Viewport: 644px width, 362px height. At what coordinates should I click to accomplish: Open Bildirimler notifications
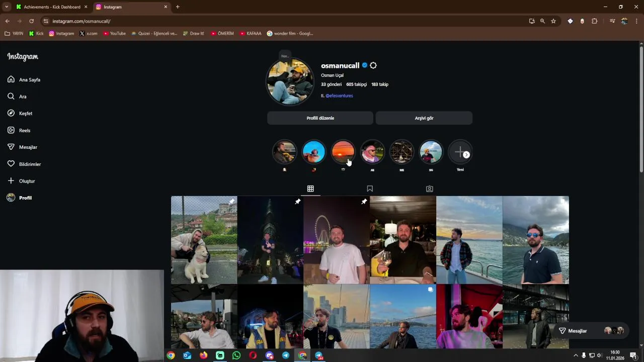click(24, 164)
